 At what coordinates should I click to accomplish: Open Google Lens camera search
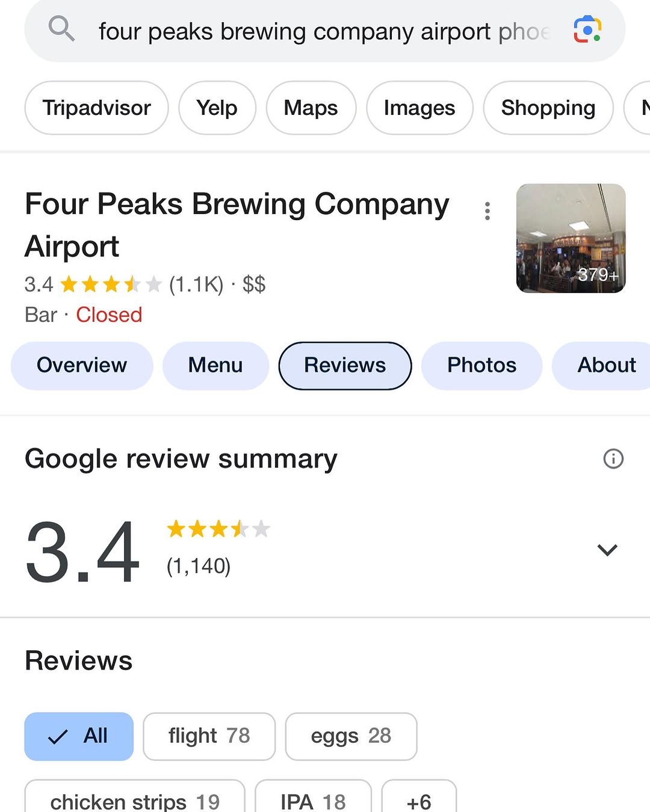tap(587, 29)
